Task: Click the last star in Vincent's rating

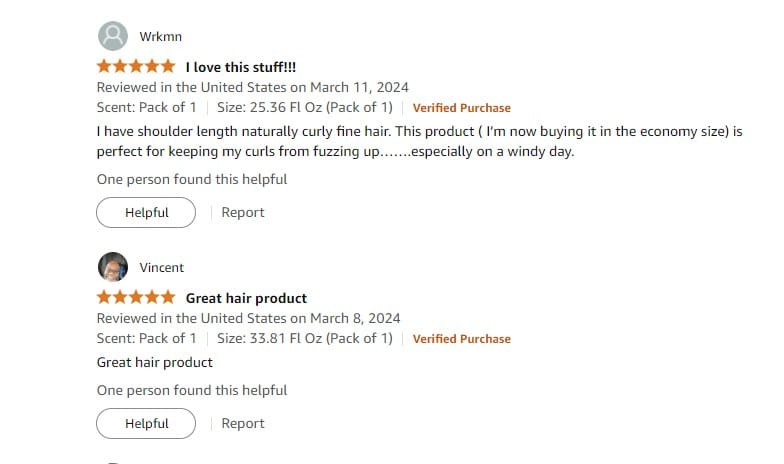Action: pos(168,297)
